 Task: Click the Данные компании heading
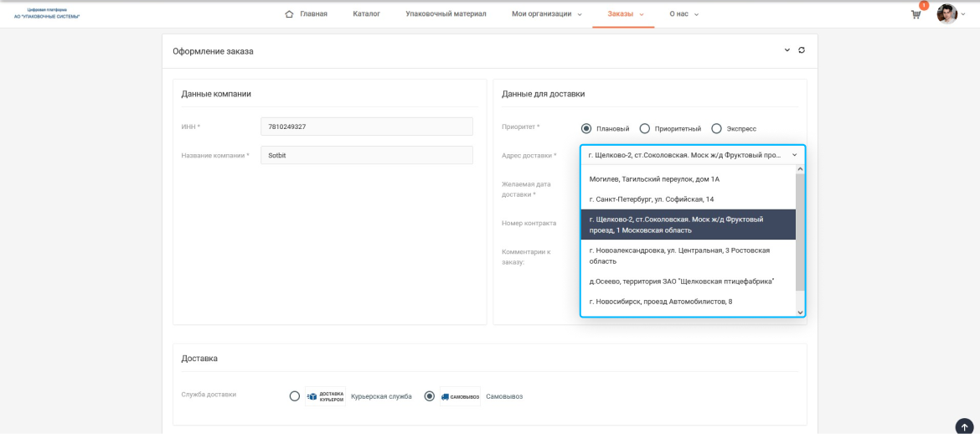pos(216,94)
